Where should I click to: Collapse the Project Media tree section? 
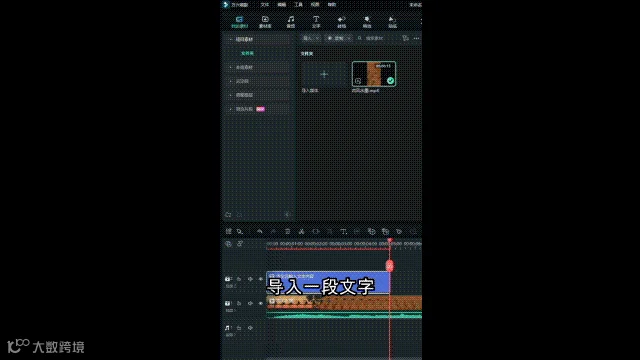231,40
